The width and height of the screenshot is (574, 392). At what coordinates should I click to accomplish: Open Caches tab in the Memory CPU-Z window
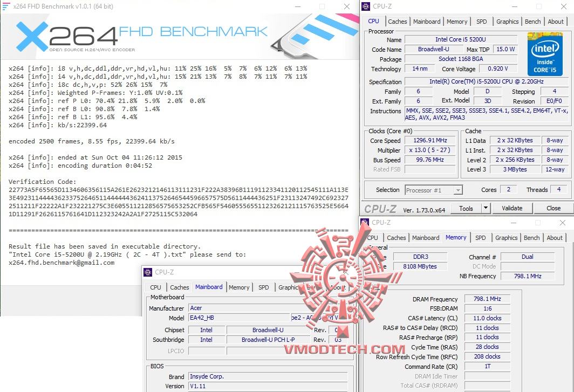[396, 238]
